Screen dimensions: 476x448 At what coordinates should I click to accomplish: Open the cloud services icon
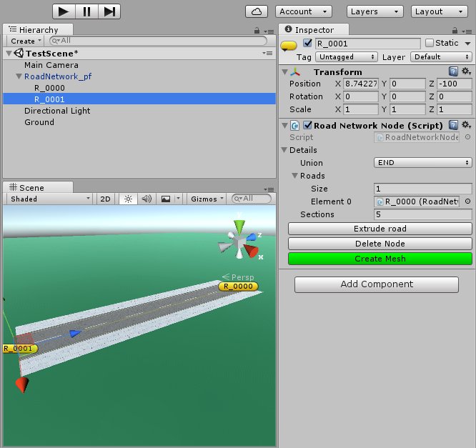click(x=257, y=11)
